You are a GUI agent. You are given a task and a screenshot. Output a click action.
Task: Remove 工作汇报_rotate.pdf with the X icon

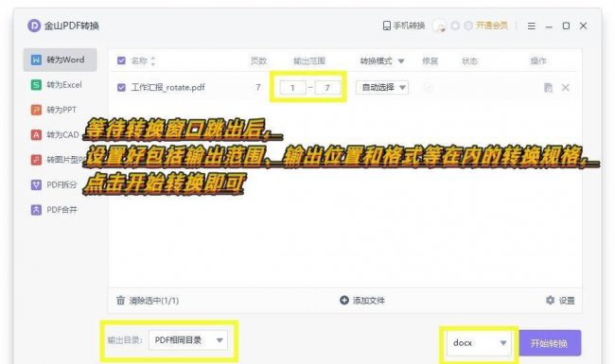tap(565, 87)
